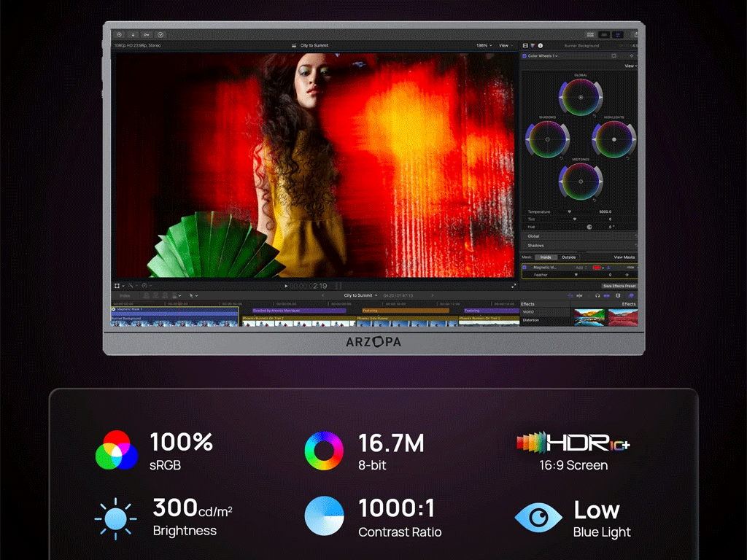Open the Color Inspector tab icon
The width and height of the screenshot is (747, 560).
coord(533,46)
